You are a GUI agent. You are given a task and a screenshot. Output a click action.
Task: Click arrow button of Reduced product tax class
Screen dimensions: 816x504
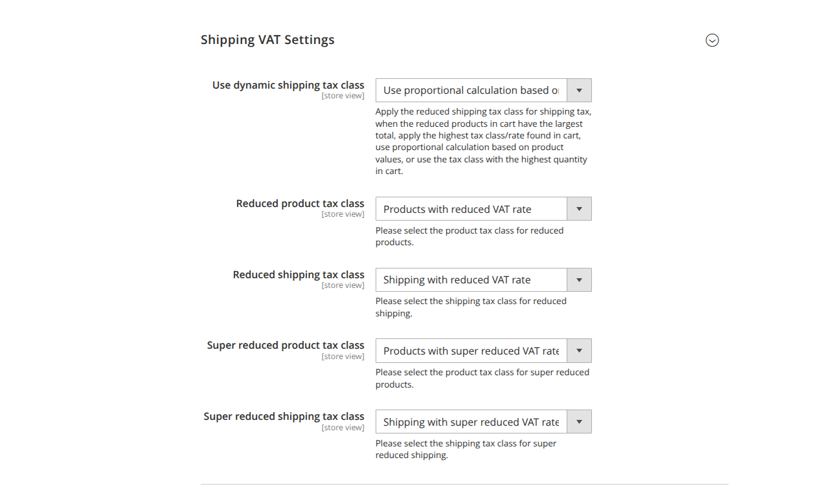click(579, 209)
